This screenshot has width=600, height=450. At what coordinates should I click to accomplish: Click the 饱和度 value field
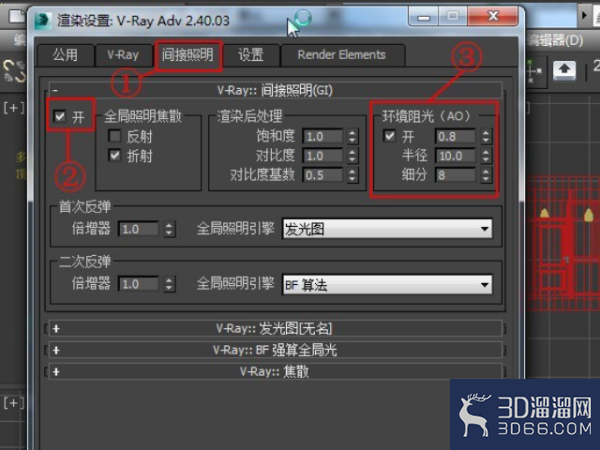(x=323, y=137)
